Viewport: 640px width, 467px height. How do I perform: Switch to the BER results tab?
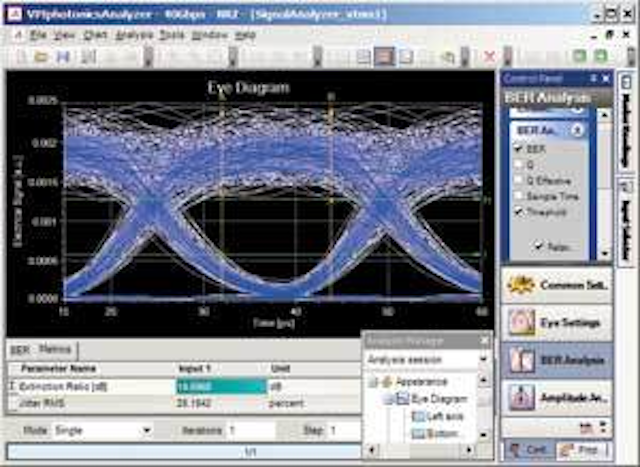[x=20, y=350]
